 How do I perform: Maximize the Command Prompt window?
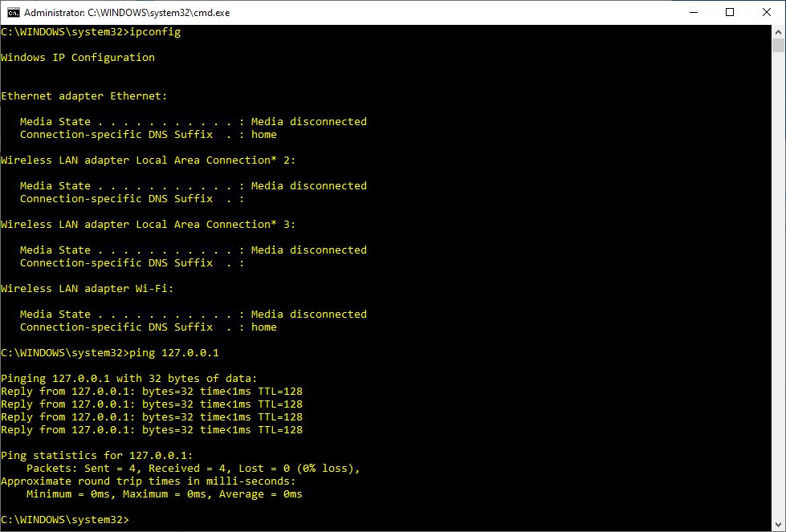click(730, 13)
